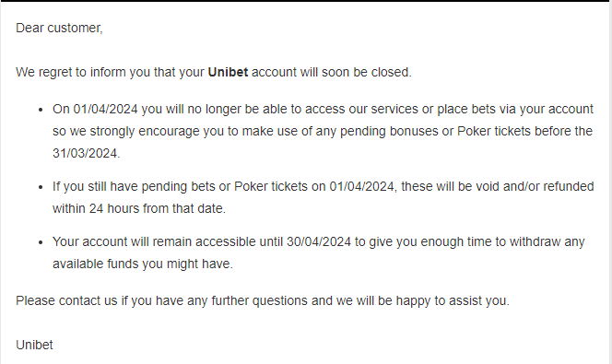Click the "happy to assist you" phrase

(453, 300)
